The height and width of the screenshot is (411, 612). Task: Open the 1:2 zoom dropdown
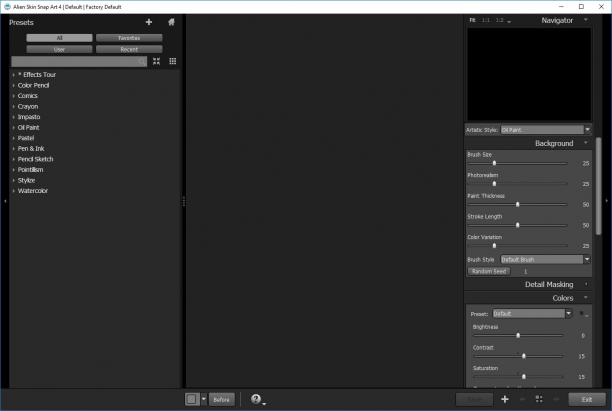pyautogui.click(x=503, y=20)
